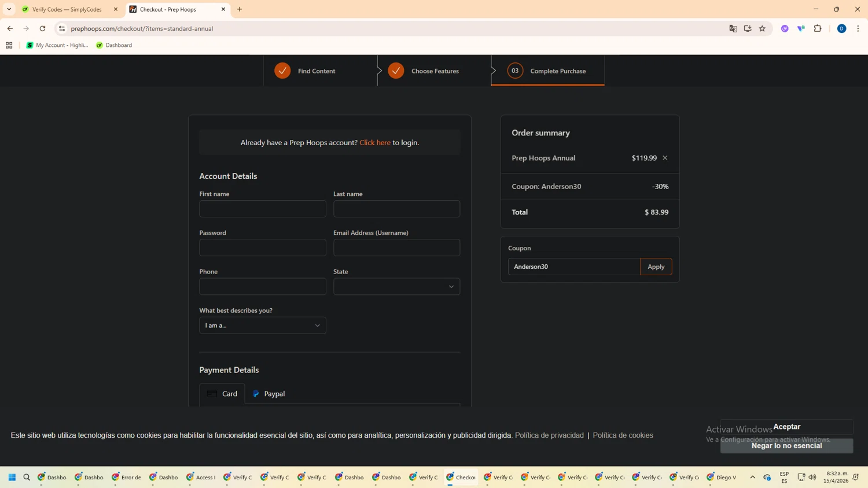Open the State dropdown
Screen dimensions: 868x488
(396, 286)
